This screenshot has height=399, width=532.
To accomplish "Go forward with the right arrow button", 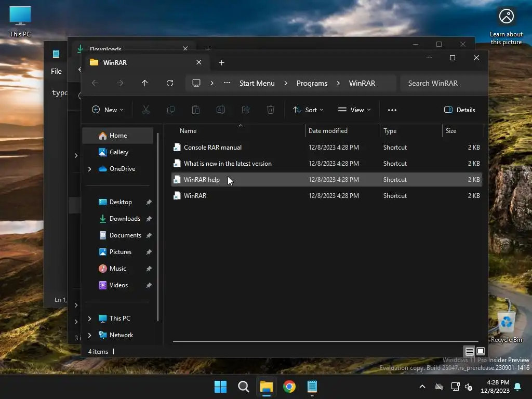I will (120, 83).
